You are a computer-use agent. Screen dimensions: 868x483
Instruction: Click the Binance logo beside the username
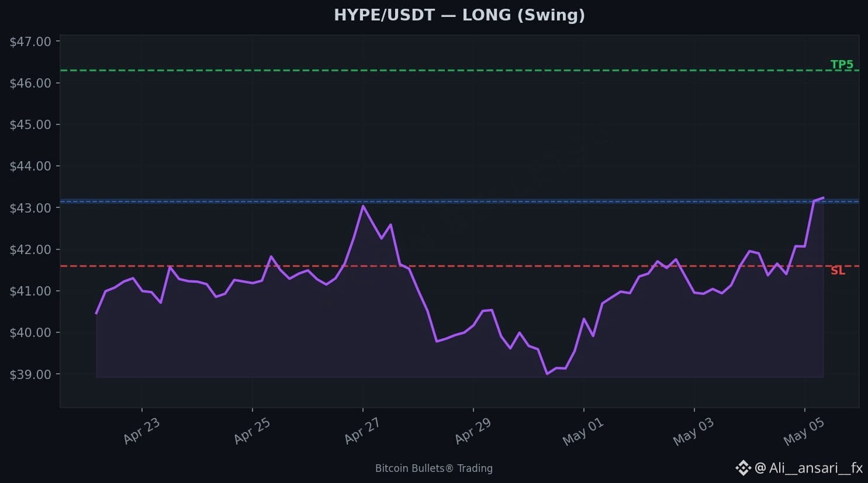(743, 468)
